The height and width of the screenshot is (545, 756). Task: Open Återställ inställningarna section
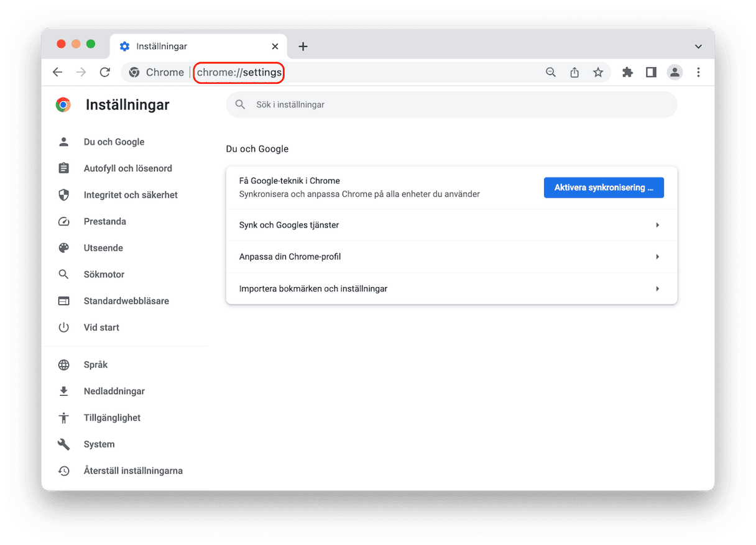(x=133, y=471)
